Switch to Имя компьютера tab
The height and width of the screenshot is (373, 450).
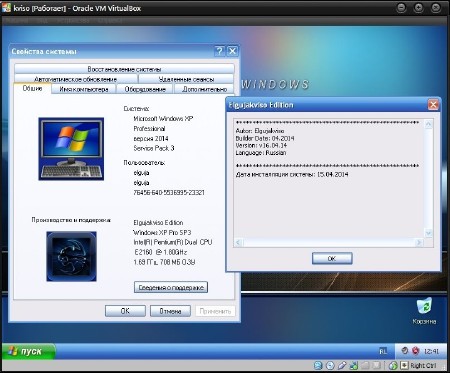click(x=84, y=89)
